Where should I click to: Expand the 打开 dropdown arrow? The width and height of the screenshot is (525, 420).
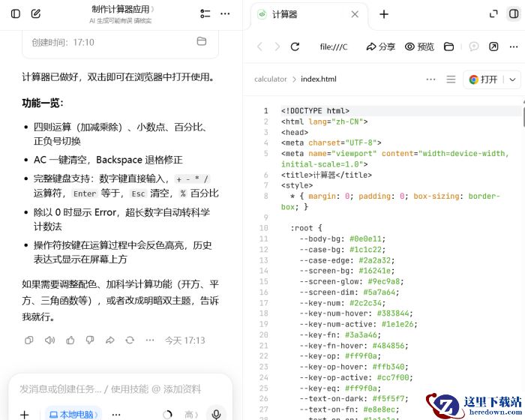[512, 79]
